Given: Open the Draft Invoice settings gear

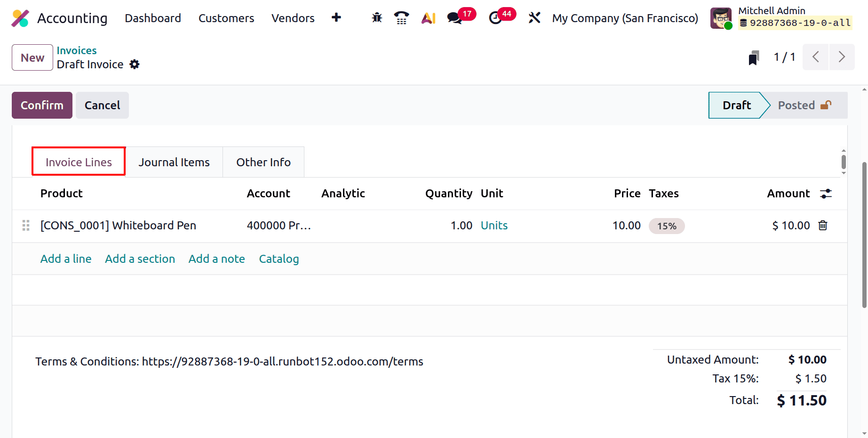Looking at the screenshot, I should pos(134,64).
